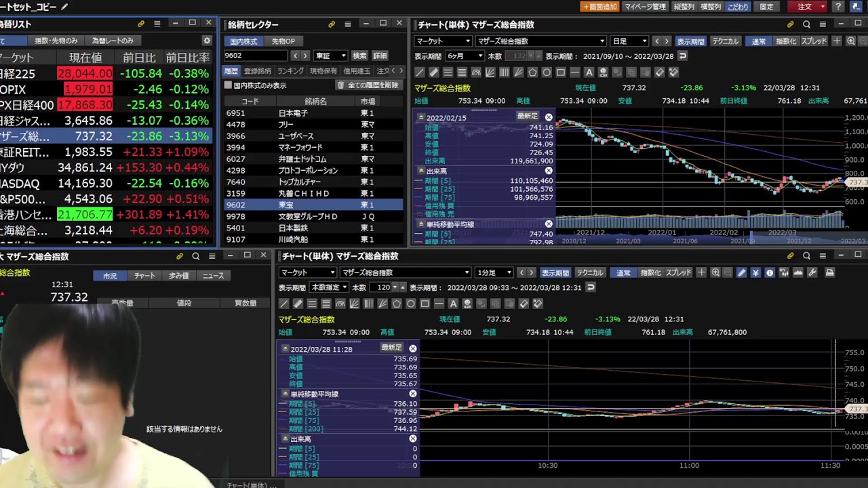Open the ニュース tab in the index panel
Screen dimensions: 868x488
[x=213, y=276]
